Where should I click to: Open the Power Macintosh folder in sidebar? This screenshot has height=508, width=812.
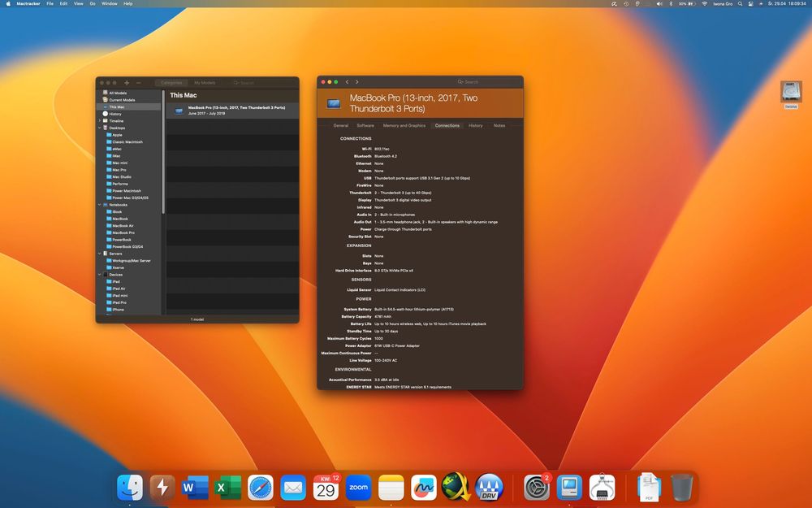click(x=126, y=191)
